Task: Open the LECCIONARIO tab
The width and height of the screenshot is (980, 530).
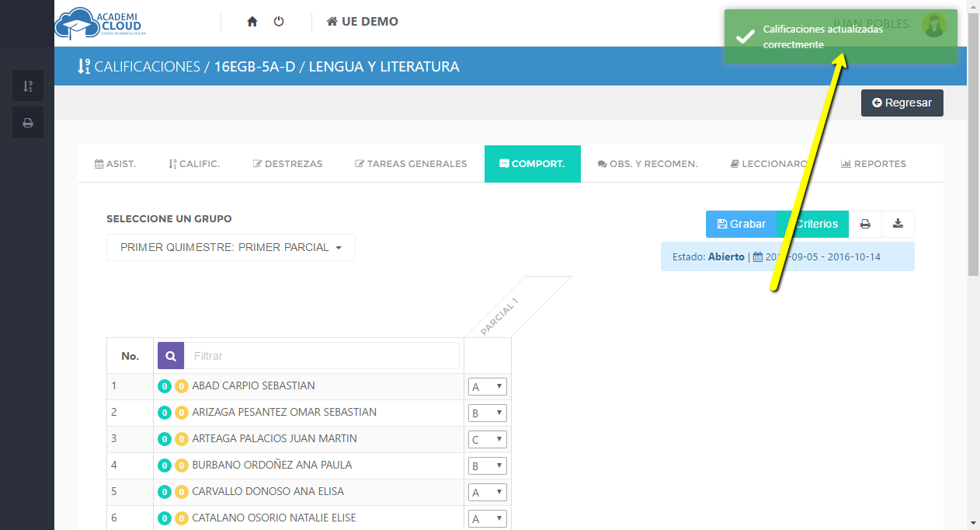Action: [770, 164]
